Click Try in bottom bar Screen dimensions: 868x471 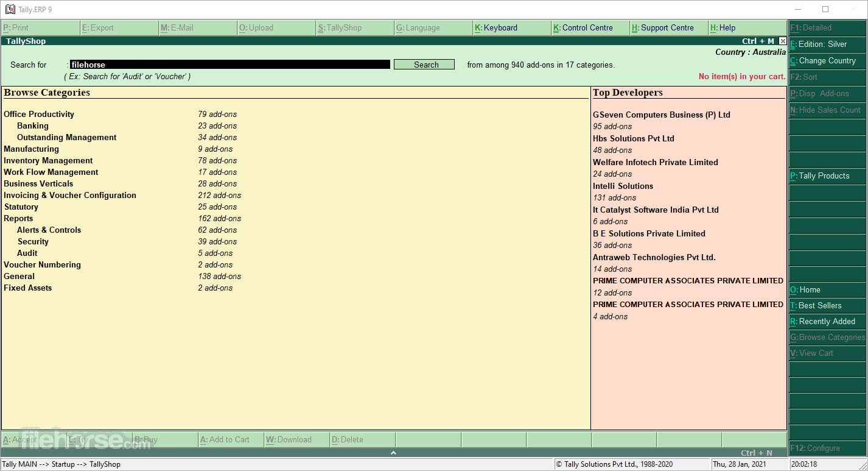tap(100, 440)
